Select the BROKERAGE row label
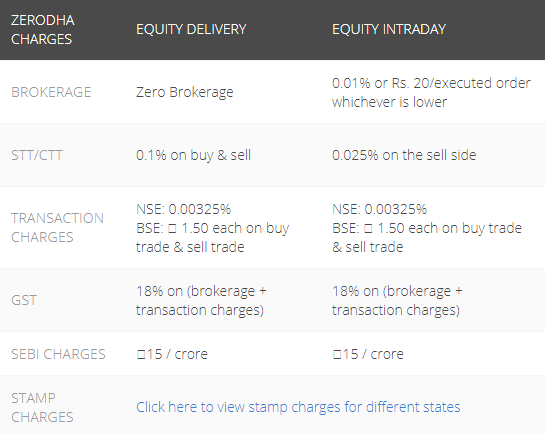Viewport: 545px width, 434px height. (51, 92)
